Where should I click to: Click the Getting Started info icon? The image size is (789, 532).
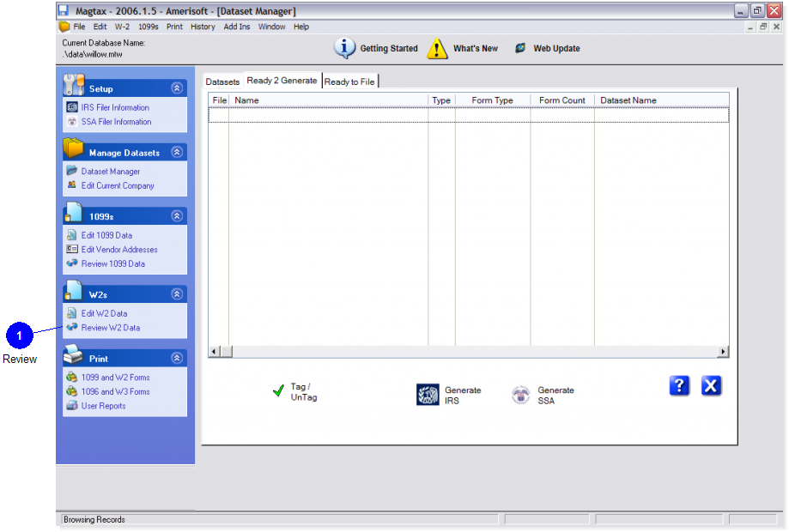[344, 48]
